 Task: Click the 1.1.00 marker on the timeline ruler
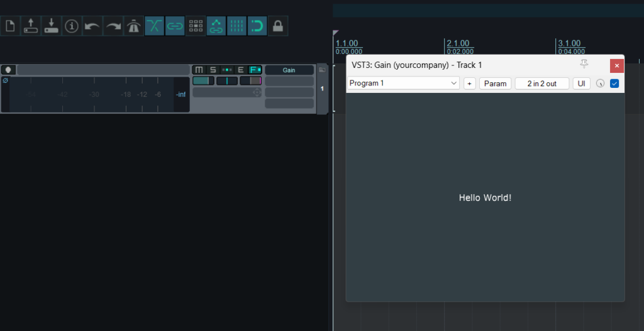pos(347,43)
